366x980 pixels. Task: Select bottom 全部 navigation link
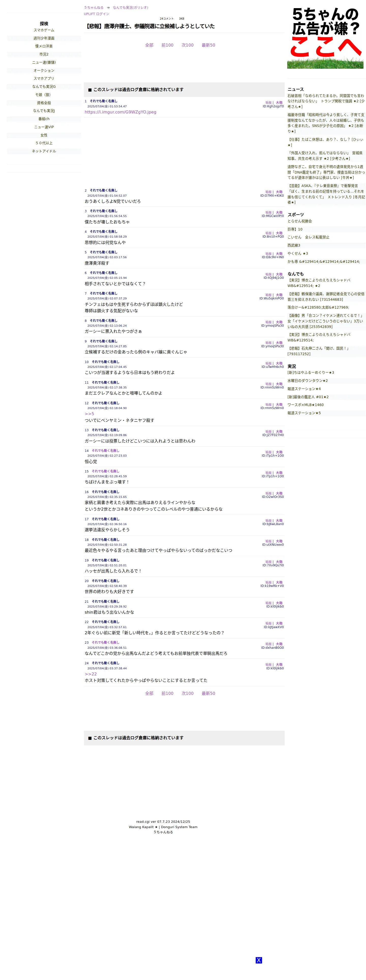[x=149, y=694]
